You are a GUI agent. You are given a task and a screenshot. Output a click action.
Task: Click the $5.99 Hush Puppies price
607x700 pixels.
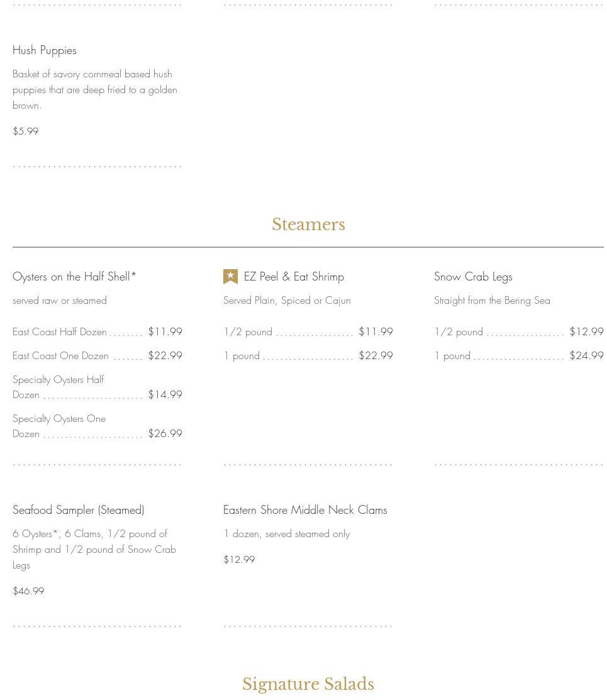coord(26,131)
